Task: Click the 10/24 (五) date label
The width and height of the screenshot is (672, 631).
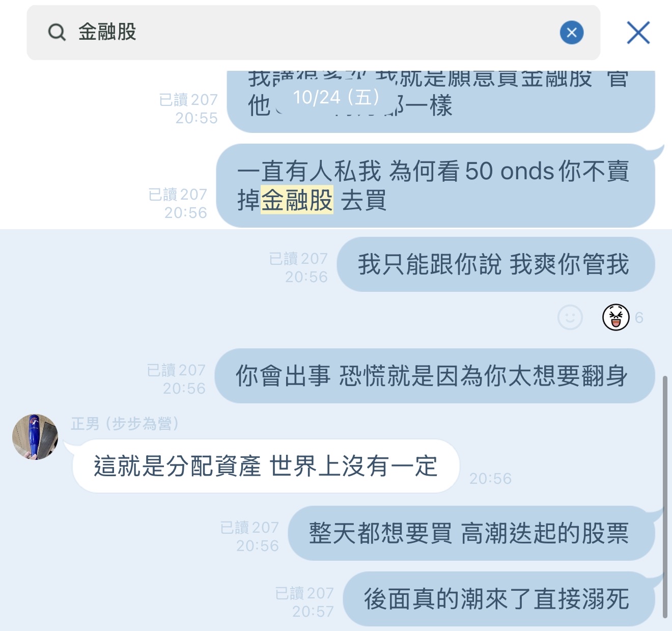Action: 337,97
